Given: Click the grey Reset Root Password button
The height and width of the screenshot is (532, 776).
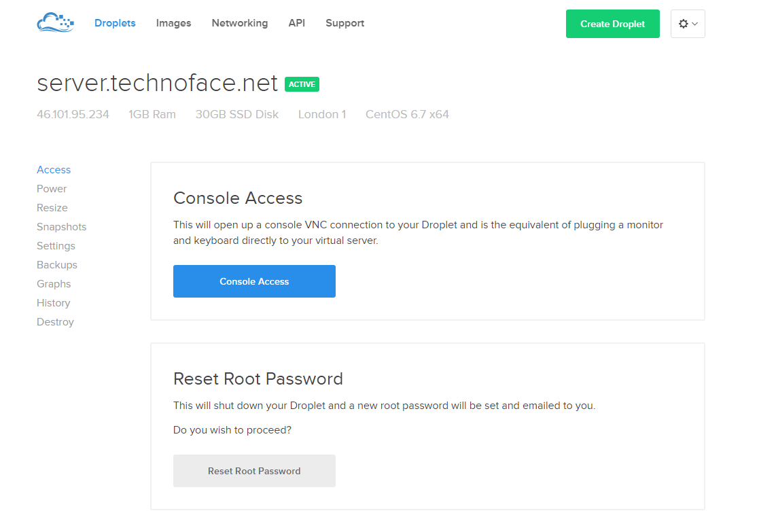Looking at the screenshot, I should pyautogui.click(x=254, y=471).
